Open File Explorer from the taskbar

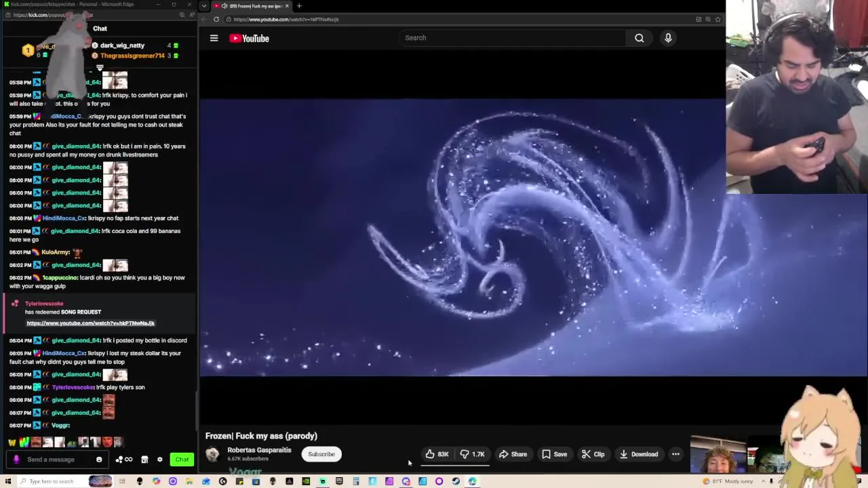pos(189,481)
